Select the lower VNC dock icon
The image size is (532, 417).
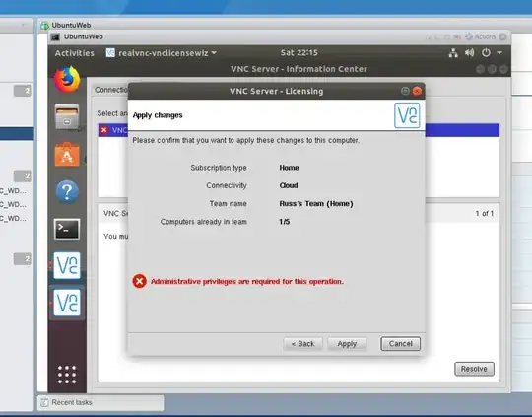[x=67, y=303]
